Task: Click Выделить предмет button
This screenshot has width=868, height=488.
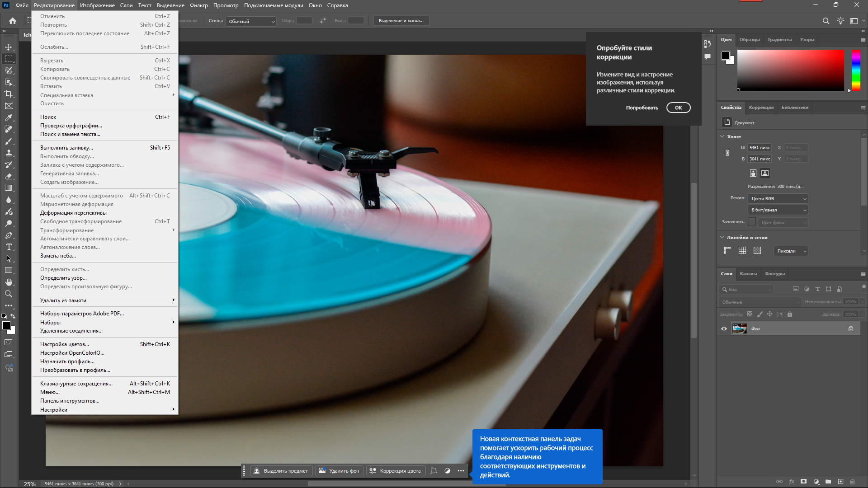Action: click(x=281, y=471)
